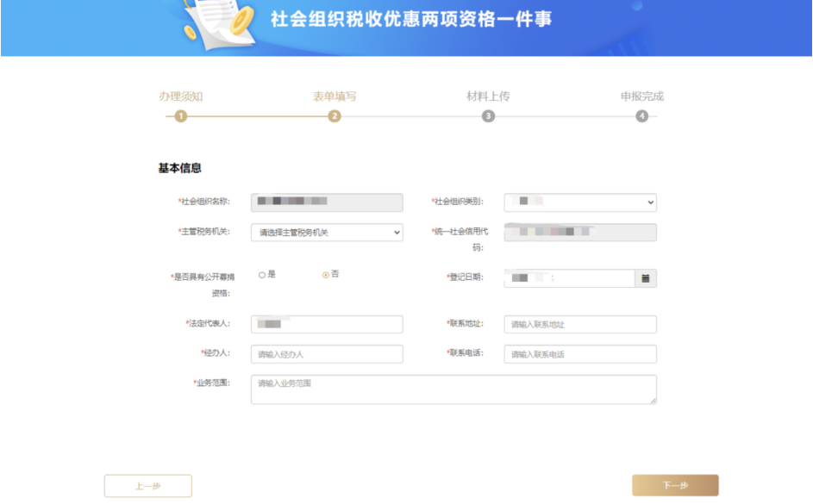Click the 登记日期 date field
Image resolution: width=813 pixels, height=504 pixels.
pos(569,278)
